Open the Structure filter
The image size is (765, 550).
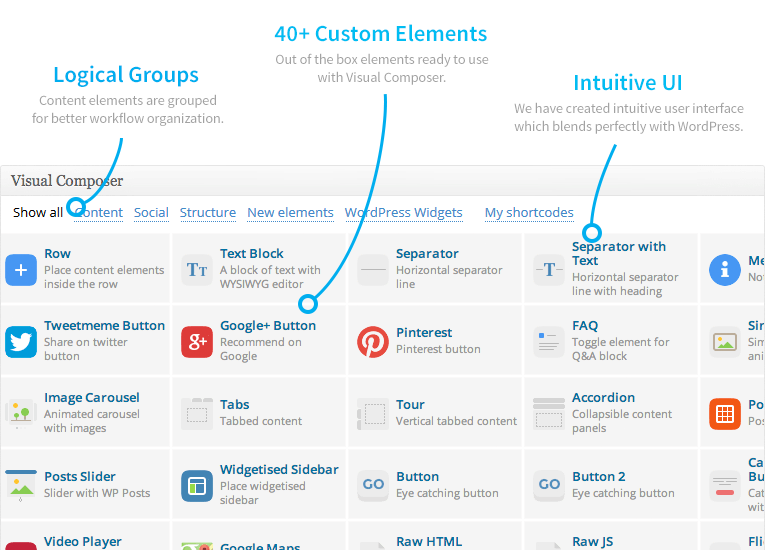[208, 213]
